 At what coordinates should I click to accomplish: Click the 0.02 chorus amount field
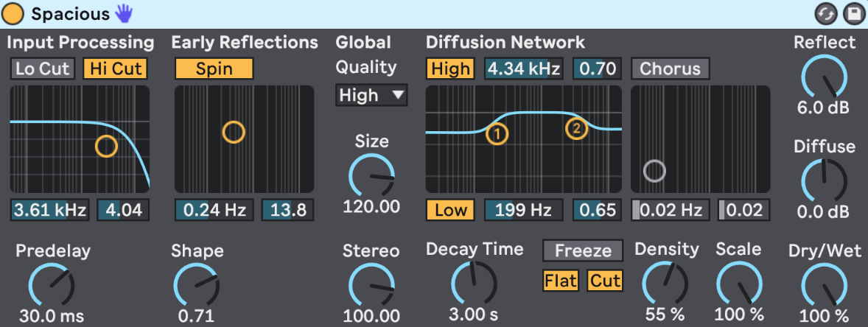click(x=744, y=210)
